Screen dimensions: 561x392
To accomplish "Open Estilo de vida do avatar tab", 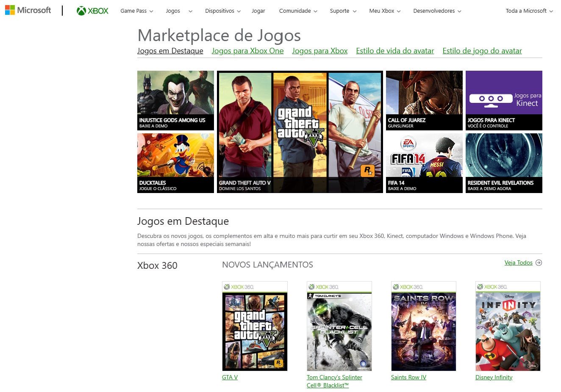I will (395, 51).
